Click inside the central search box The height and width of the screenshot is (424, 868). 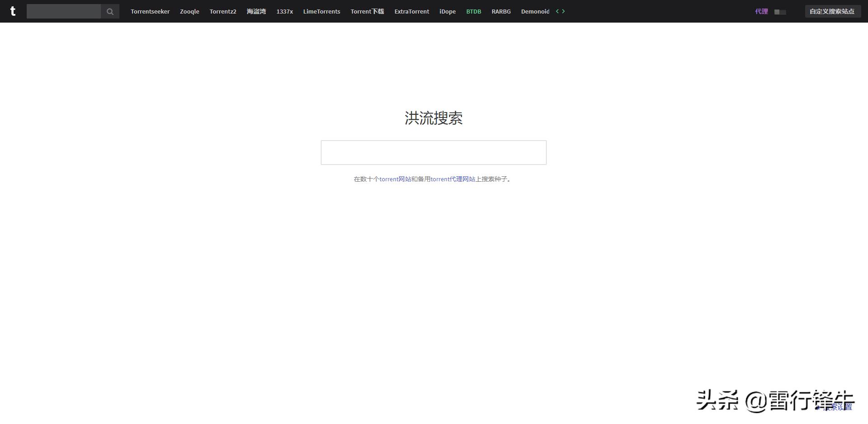point(433,152)
